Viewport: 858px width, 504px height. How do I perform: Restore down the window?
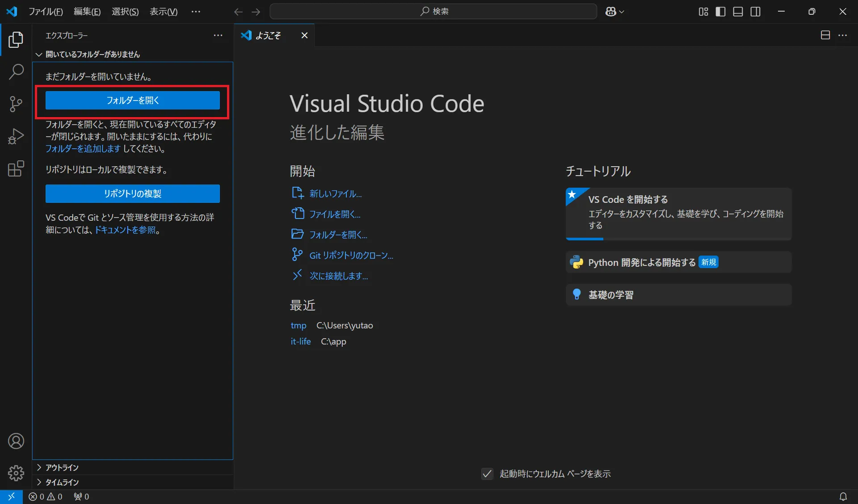(x=812, y=12)
